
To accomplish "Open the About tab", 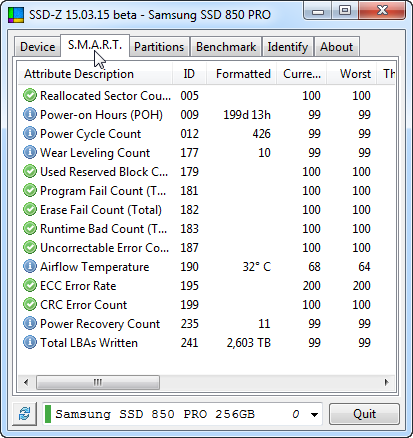I will [337, 47].
